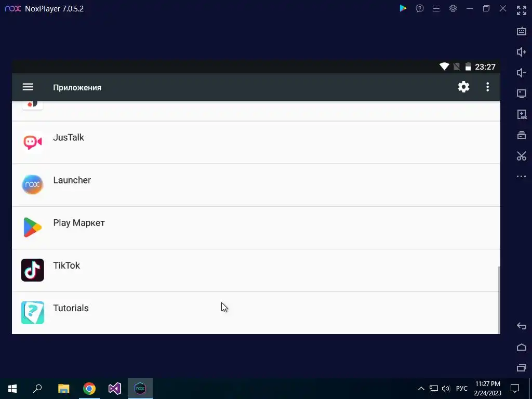Image resolution: width=532 pixels, height=399 pixels.
Task: Click the partially visible app icon at top
Action: [33, 105]
